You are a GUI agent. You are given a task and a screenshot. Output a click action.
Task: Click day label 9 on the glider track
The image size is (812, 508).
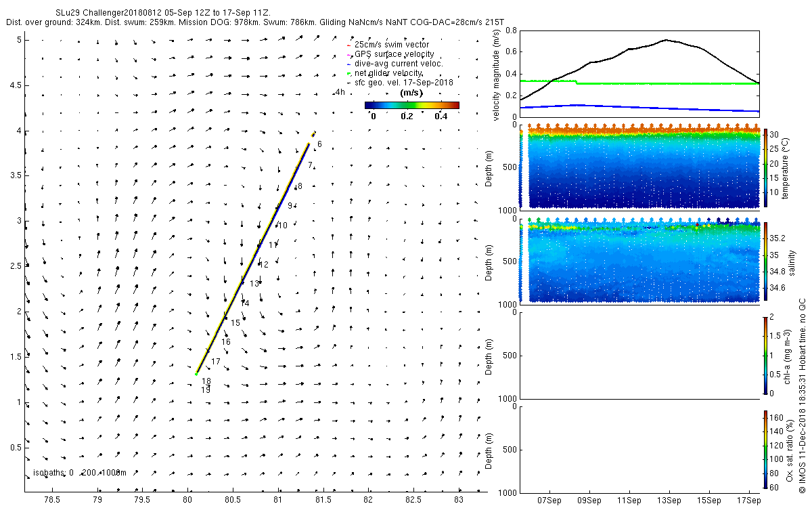(x=290, y=206)
